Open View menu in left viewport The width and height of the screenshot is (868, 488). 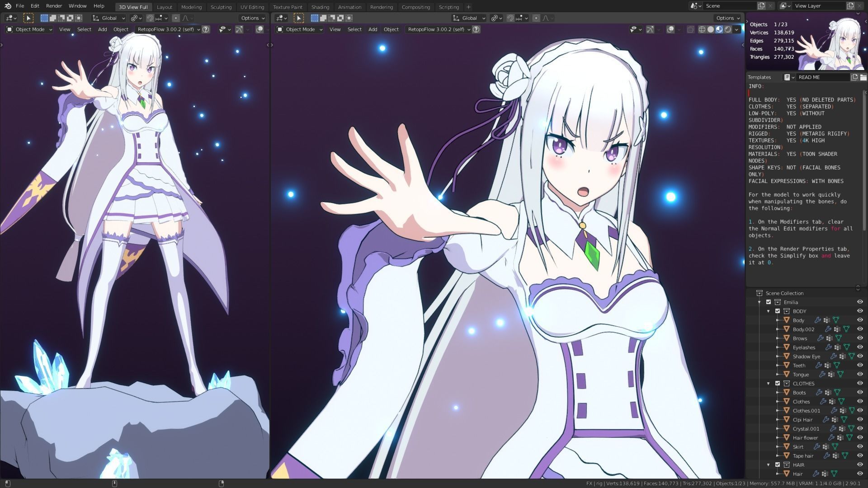65,29
